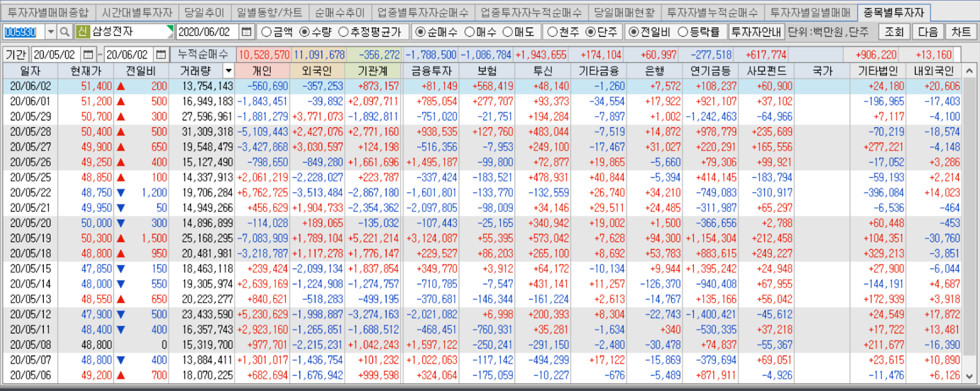Click the 차트 button

pyautogui.click(x=961, y=32)
